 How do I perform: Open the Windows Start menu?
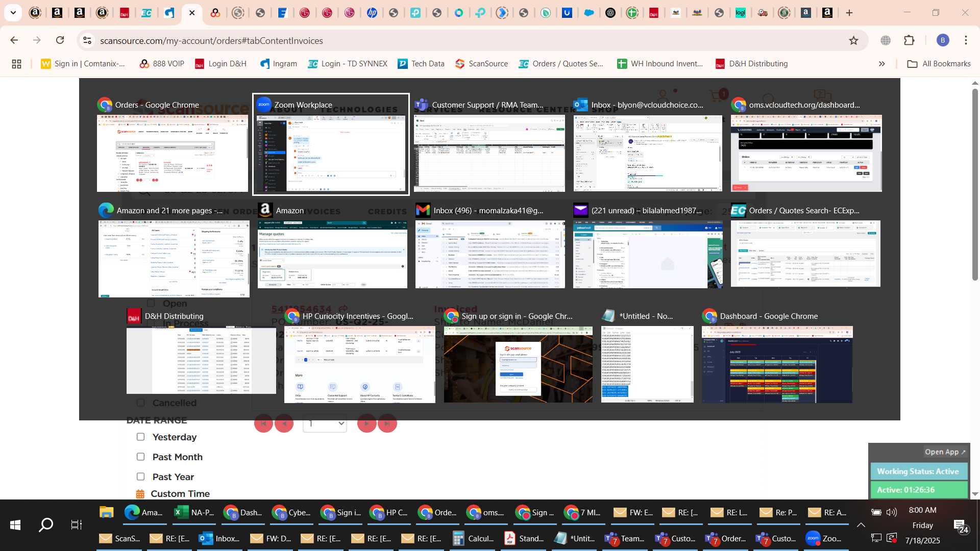point(15,524)
